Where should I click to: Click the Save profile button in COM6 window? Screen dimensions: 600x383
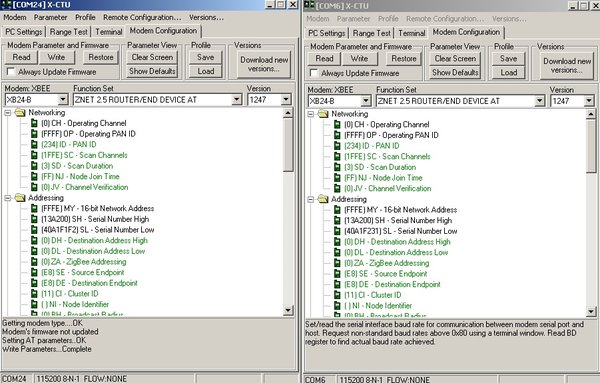[x=509, y=59]
